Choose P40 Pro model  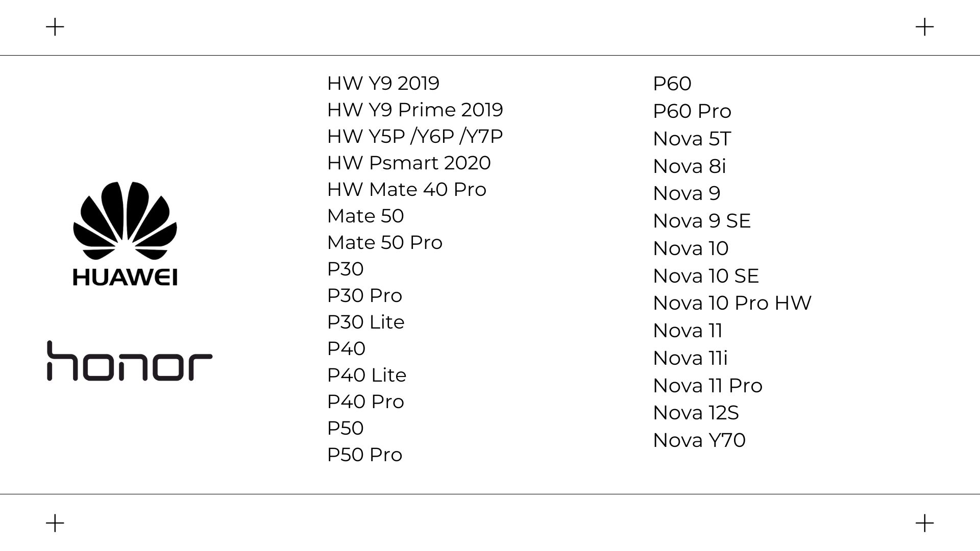[x=365, y=402]
